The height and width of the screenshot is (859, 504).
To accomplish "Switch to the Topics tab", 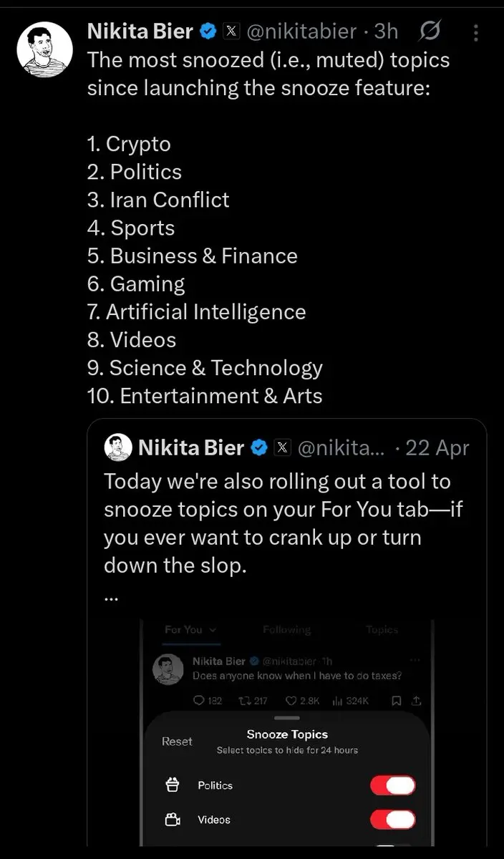I will click(x=382, y=630).
